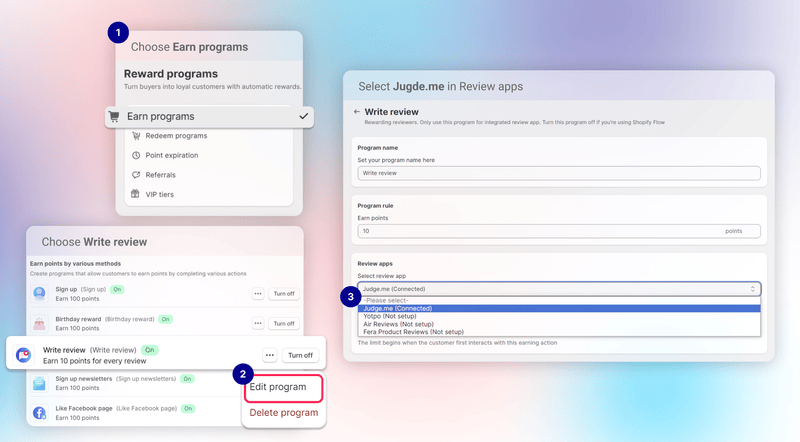Open the Sign up program's three-dot menu
This screenshot has width=800, height=442.
tap(258, 293)
